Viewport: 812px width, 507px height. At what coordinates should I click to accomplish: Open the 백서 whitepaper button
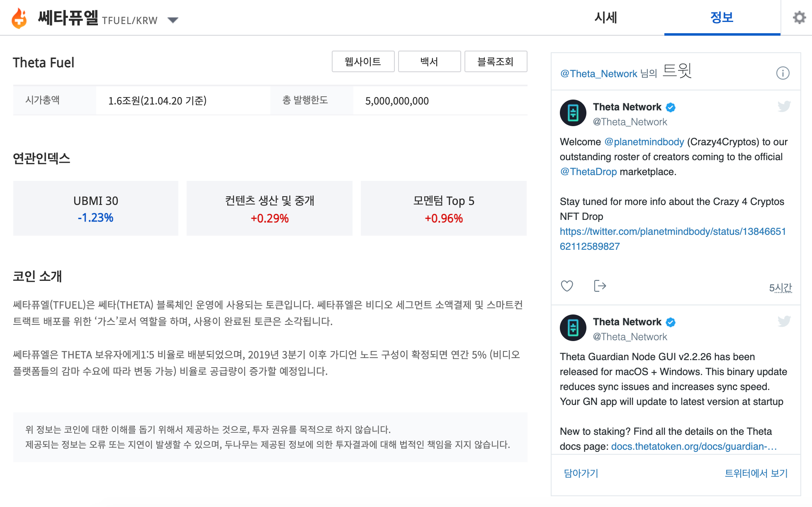429,61
